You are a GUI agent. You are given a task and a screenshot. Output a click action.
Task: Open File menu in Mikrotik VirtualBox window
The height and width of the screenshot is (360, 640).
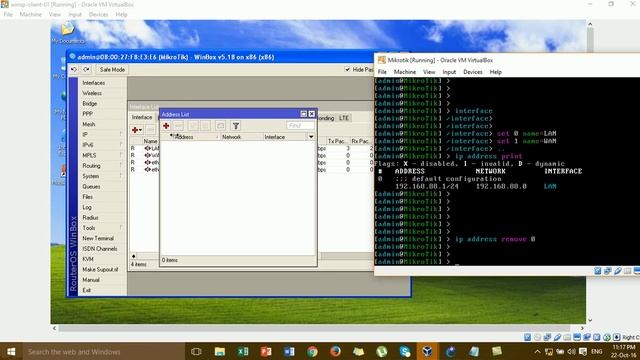coord(382,72)
